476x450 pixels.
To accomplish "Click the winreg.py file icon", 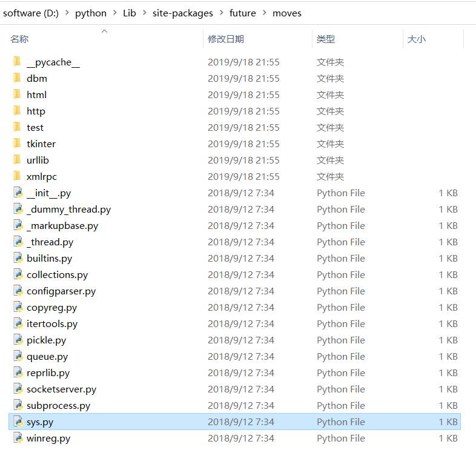I will pyautogui.click(x=18, y=438).
